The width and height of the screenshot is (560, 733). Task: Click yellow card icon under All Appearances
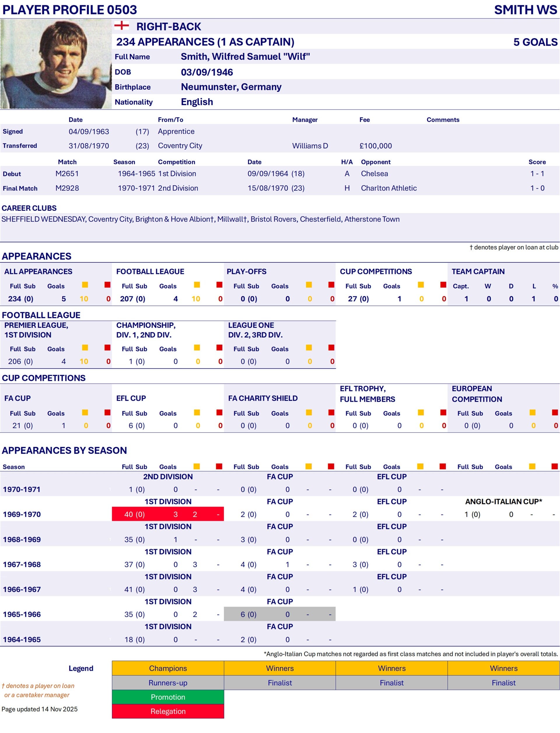click(x=85, y=285)
